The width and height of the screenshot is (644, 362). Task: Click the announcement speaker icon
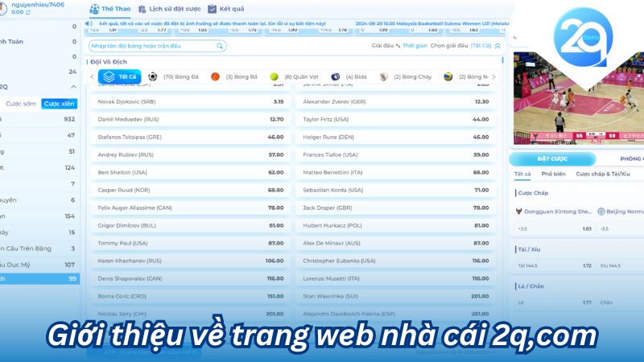click(x=89, y=24)
